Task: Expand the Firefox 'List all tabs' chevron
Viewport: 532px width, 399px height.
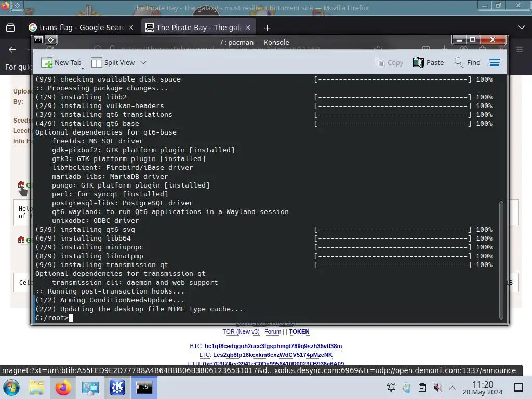Action: pyautogui.click(x=522, y=28)
